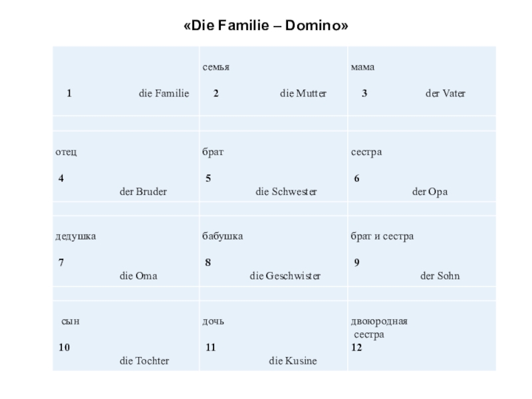Click the word "брат" in cell 5
This screenshot has height=399, width=532.
click(213, 152)
